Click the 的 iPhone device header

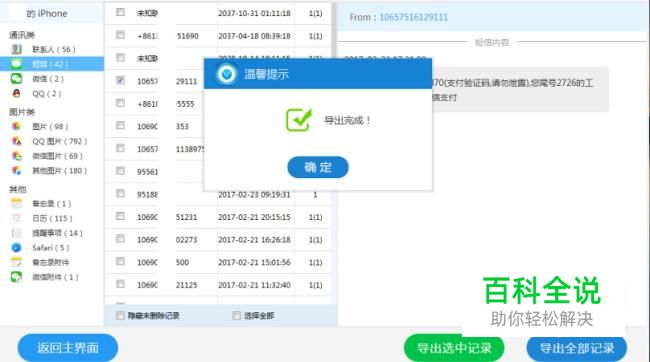click(x=46, y=14)
